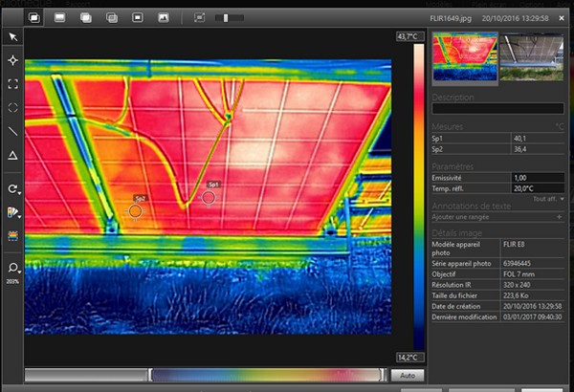574x392 pixels.
Task: Edit the Emissivité value field 1,00
Action: (538, 178)
